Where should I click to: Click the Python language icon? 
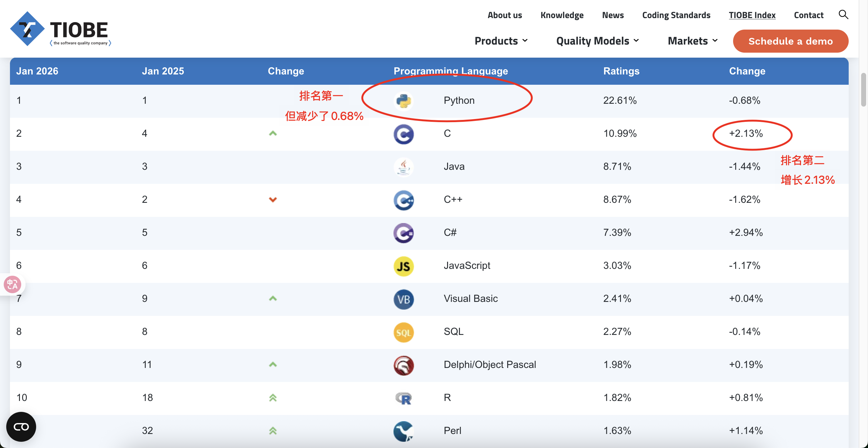click(x=403, y=101)
